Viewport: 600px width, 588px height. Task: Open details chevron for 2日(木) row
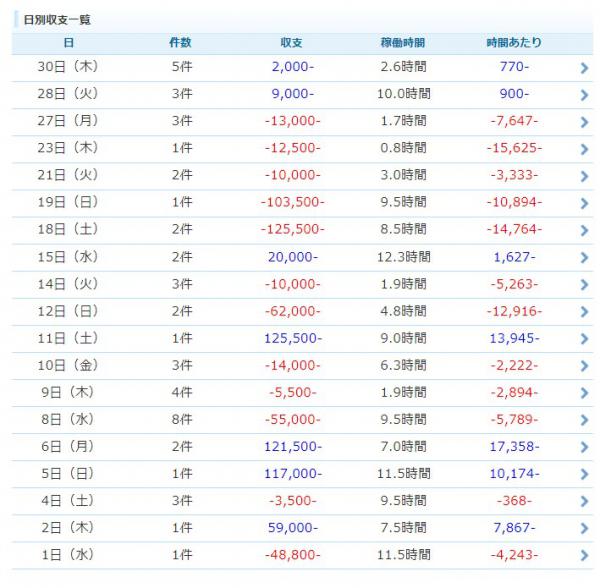pyautogui.click(x=584, y=529)
